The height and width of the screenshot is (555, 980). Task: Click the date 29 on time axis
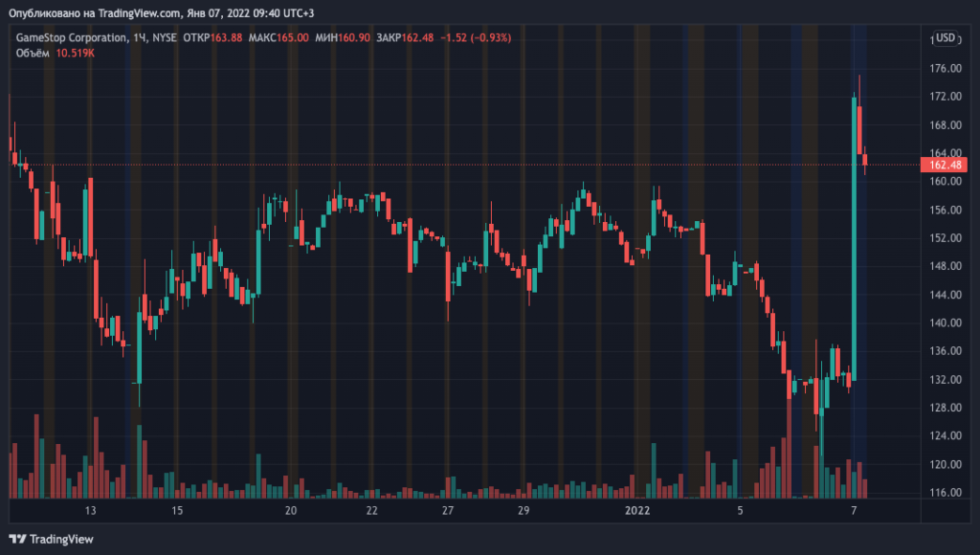(x=523, y=512)
